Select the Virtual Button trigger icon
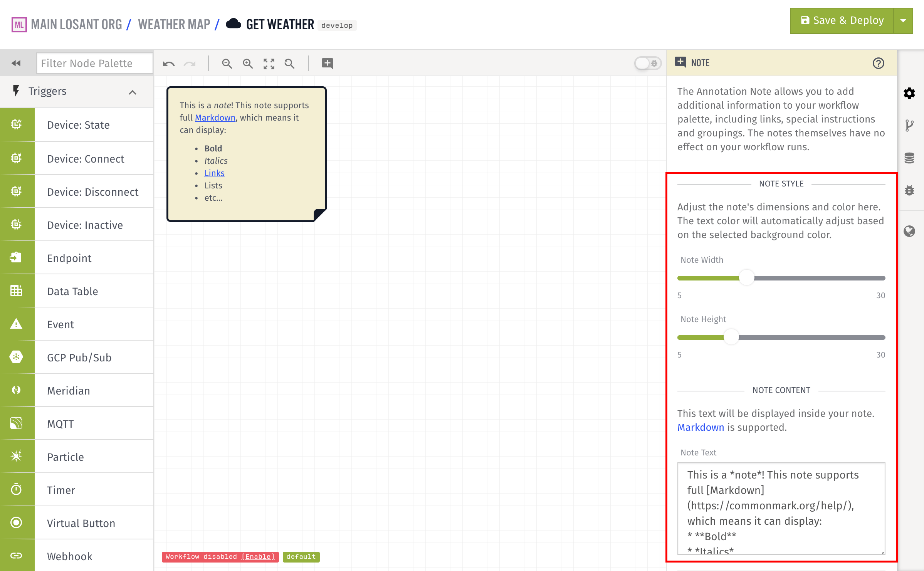The height and width of the screenshot is (571, 924). tap(17, 524)
